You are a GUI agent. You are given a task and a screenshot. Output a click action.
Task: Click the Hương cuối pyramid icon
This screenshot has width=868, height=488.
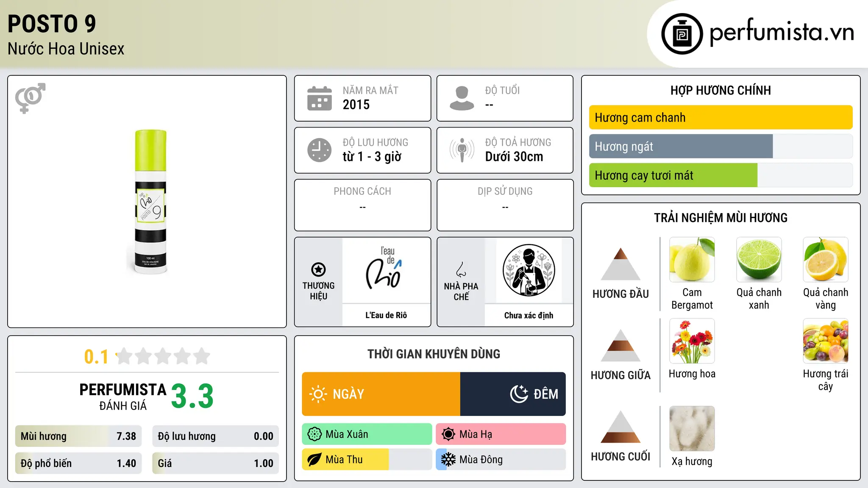620,427
